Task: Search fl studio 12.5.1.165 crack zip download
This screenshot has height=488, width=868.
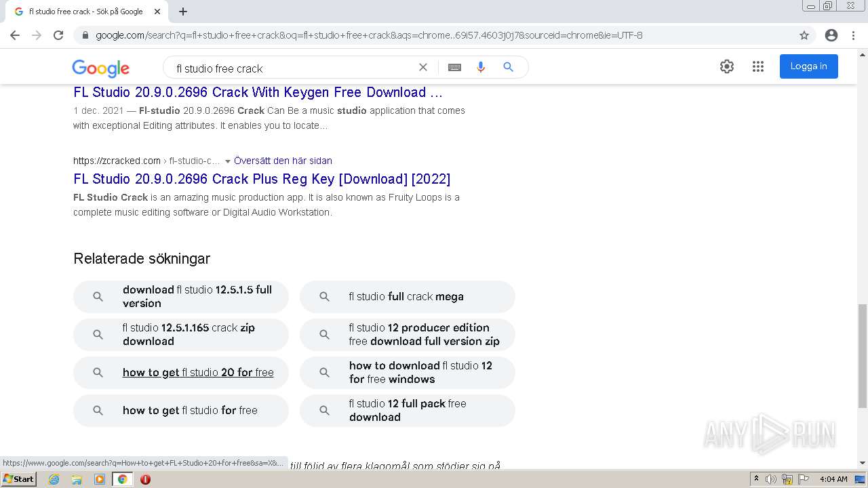Action: click(x=181, y=335)
